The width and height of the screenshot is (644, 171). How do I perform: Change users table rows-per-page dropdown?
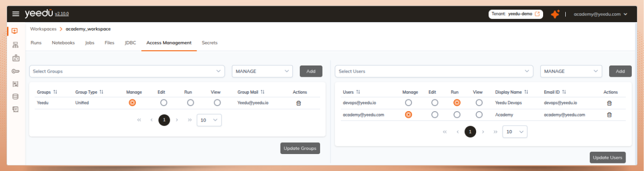(515, 132)
